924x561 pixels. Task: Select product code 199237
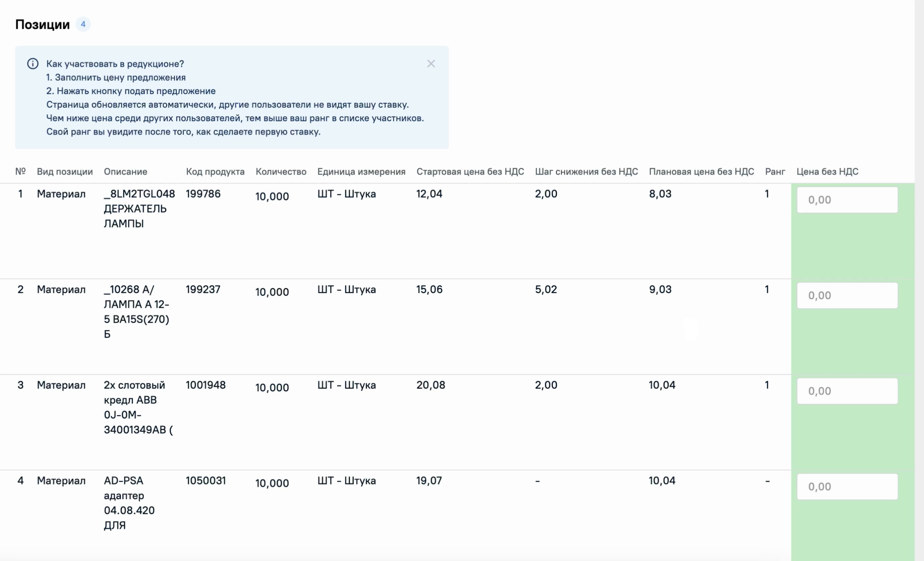pyautogui.click(x=203, y=289)
